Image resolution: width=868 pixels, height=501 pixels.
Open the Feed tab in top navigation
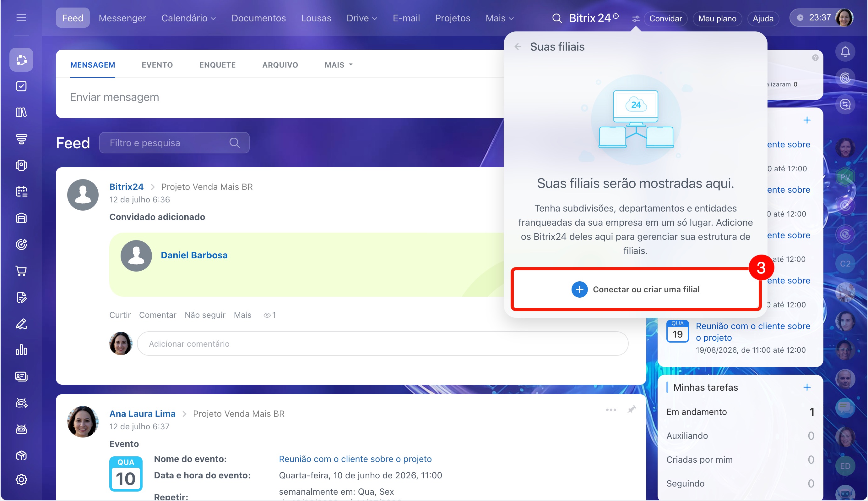pyautogui.click(x=73, y=18)
